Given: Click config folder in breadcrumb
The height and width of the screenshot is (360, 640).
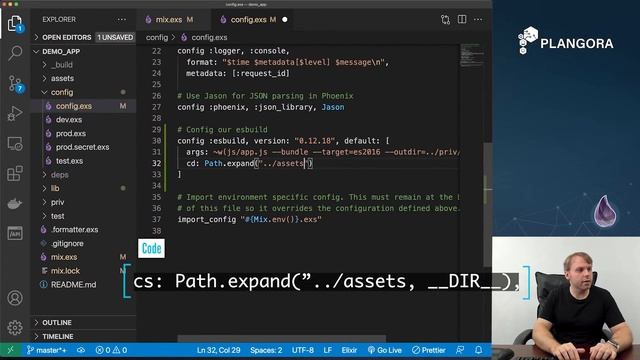Looking at the screenshot, I should 157,37.
